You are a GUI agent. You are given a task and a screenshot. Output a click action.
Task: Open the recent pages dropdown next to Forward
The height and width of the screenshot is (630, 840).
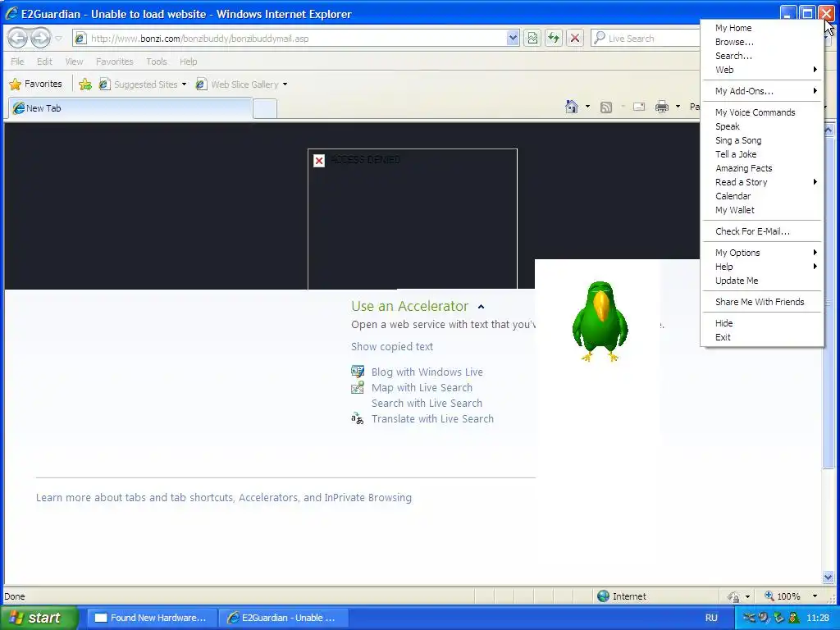[59, 39]
